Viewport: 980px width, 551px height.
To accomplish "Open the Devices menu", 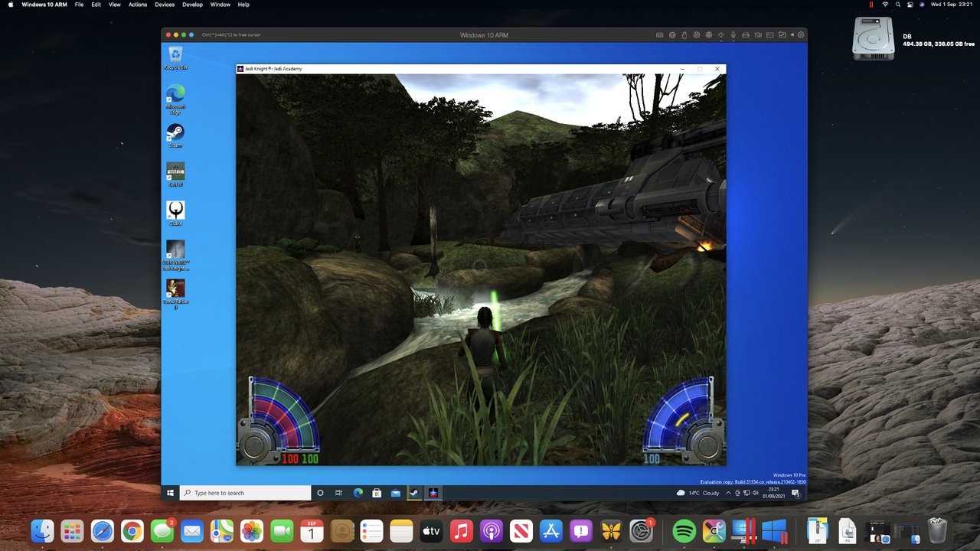I will (165, 5).
